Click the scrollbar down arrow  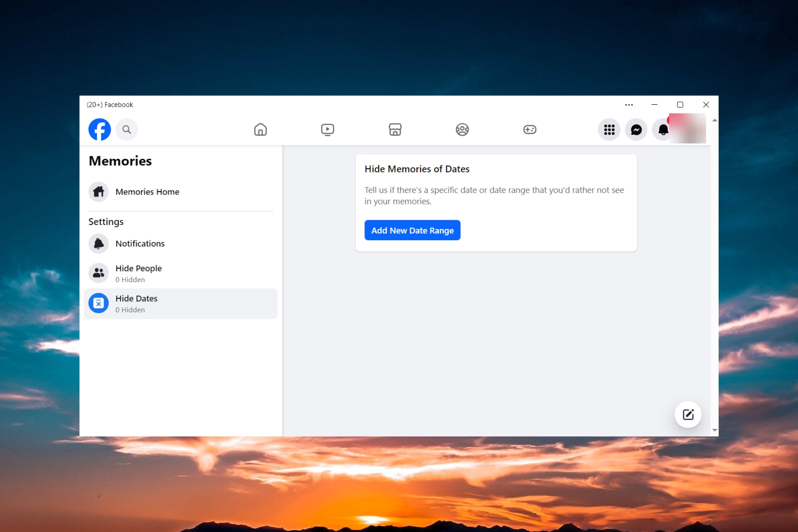714,430
